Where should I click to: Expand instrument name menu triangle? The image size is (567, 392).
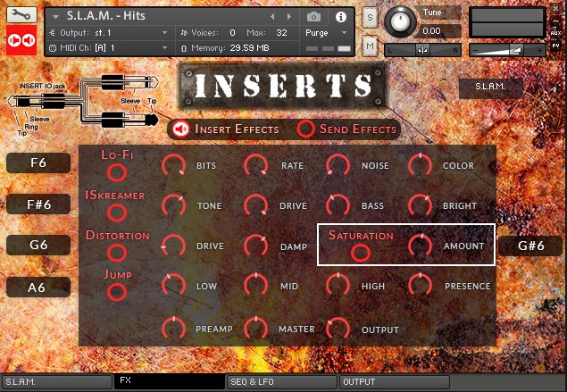55,17
